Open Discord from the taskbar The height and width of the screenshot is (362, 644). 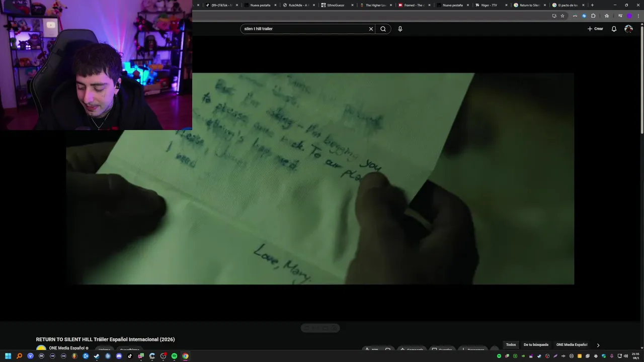tap(119, 356)
